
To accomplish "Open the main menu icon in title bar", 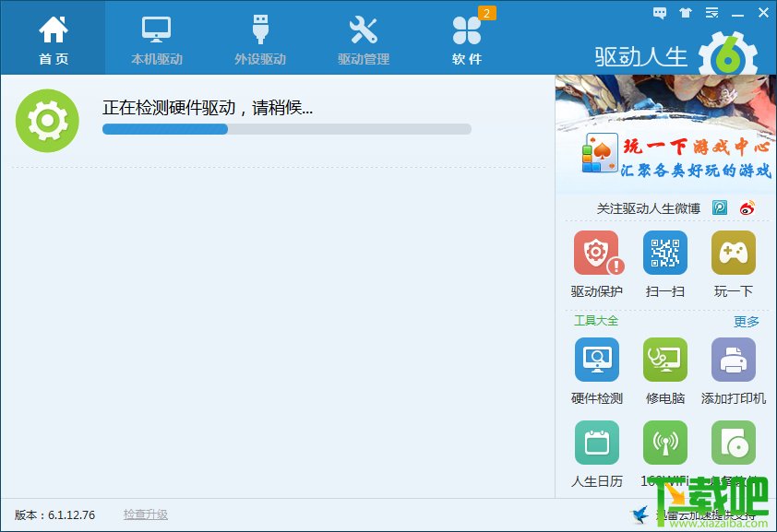I will click(712, 13).
